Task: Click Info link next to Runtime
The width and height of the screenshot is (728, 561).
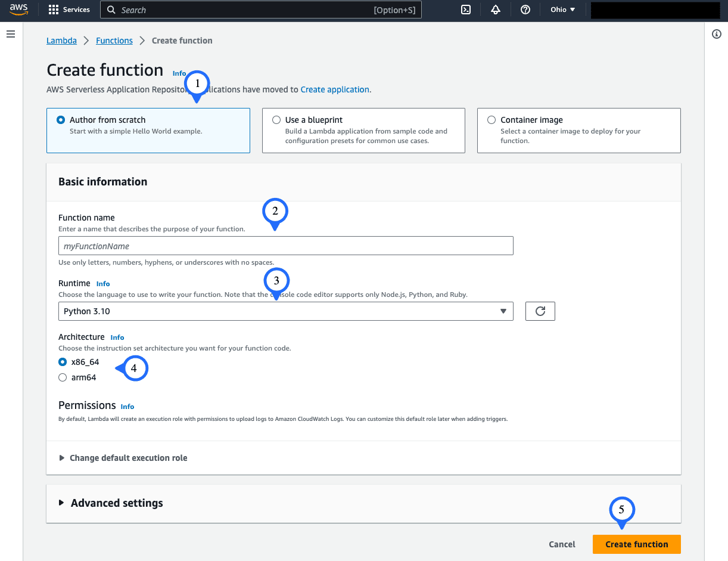Action: tap(103, 284)
